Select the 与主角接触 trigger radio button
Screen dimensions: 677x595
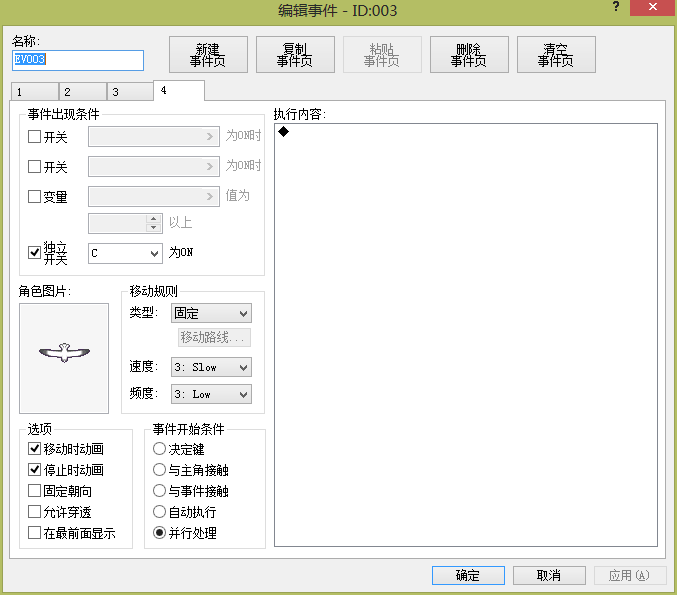click(159, 469)
